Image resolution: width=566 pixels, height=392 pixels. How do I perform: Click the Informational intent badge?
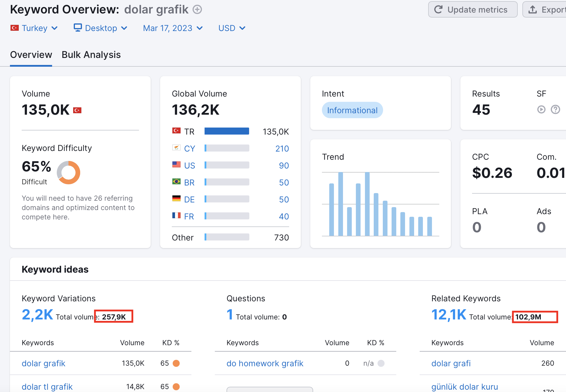352,110
